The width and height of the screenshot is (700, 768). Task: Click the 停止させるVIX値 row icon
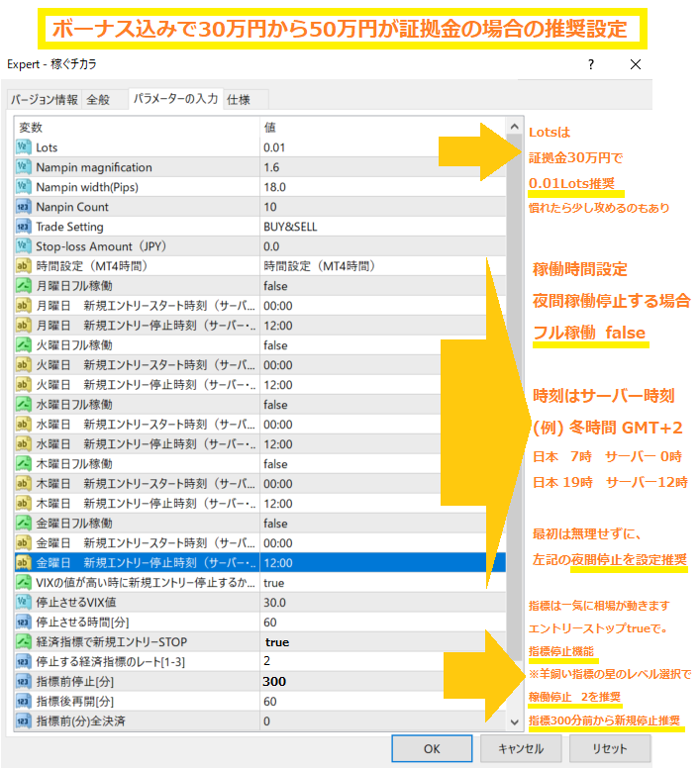click(x=25, y=603)
